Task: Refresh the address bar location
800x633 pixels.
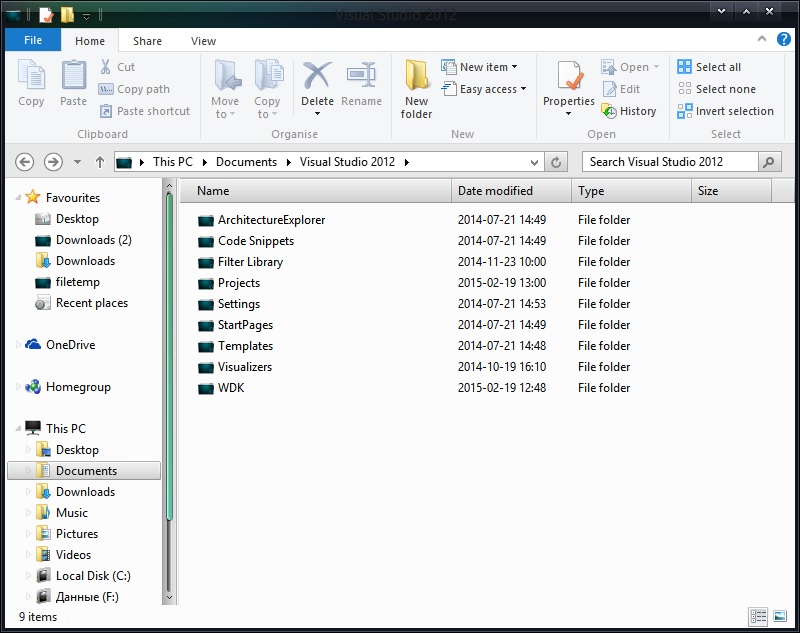Action: 556,162
